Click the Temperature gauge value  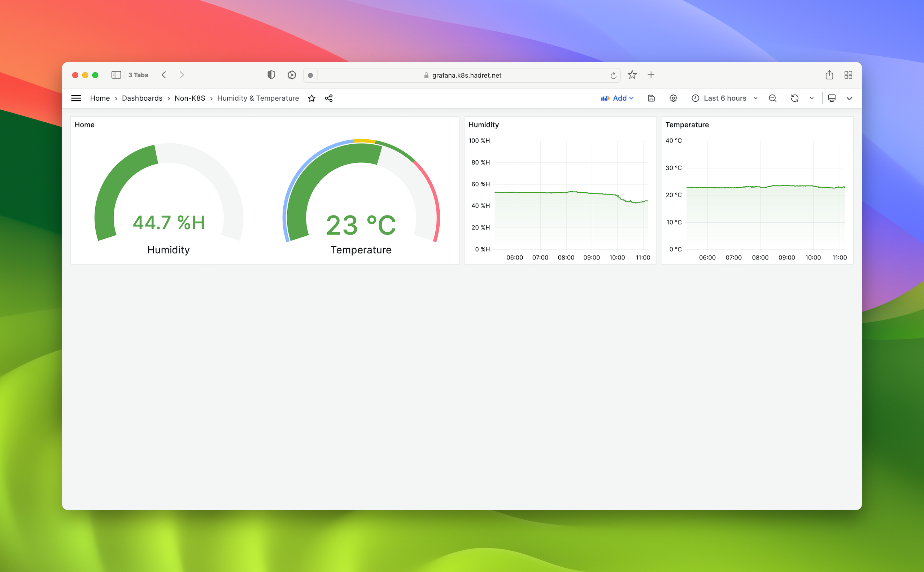(x=361, y=225)
